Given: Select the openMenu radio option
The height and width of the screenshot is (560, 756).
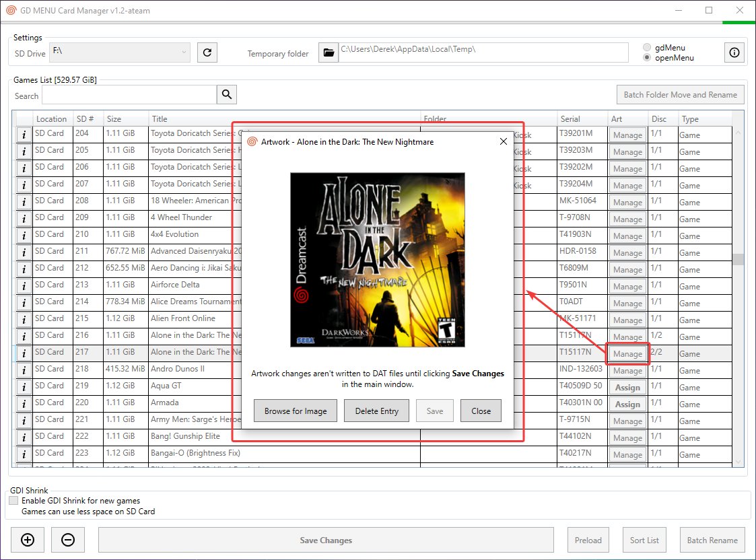Looking at the screenshot, I should [x=647, y=57].
